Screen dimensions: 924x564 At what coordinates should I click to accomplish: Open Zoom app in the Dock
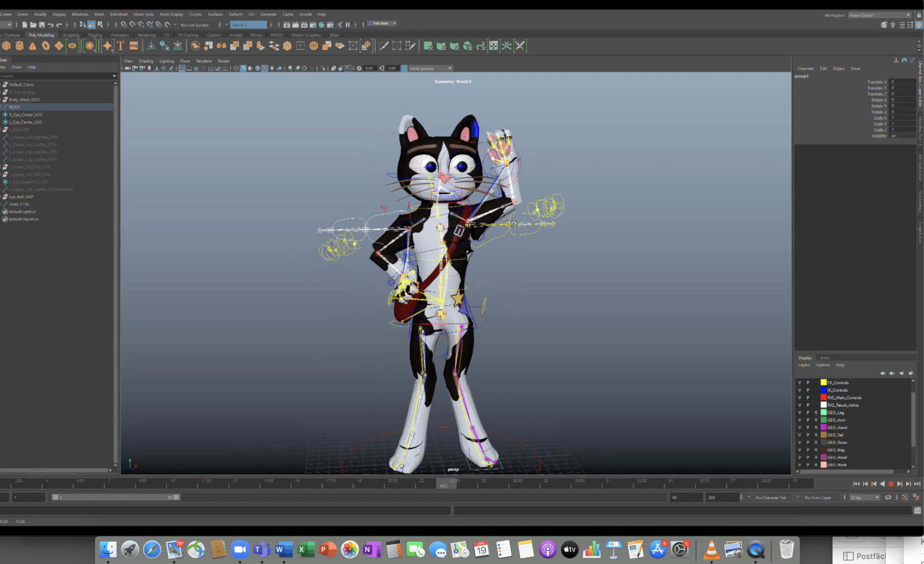tap(239, 550)
